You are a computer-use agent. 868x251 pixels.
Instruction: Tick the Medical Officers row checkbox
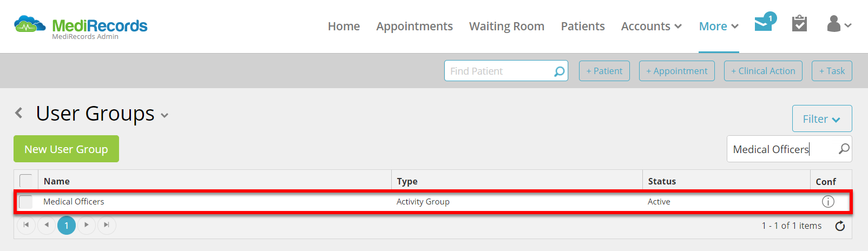click(x=25, y=202)
